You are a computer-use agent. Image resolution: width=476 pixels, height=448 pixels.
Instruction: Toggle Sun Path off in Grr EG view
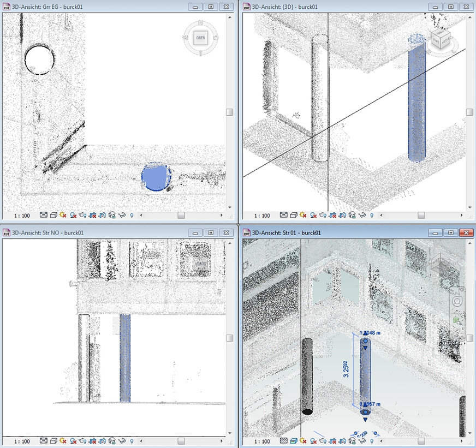[x=63, y=215]
